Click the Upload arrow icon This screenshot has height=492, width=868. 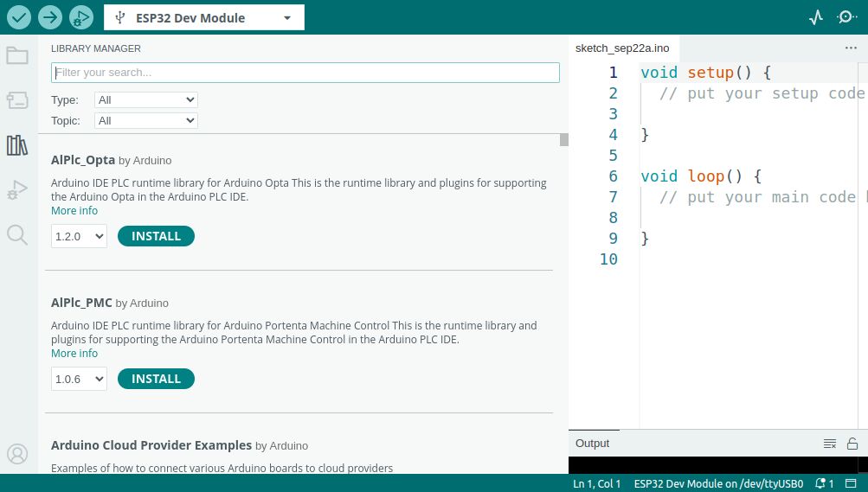coord(49,17)
